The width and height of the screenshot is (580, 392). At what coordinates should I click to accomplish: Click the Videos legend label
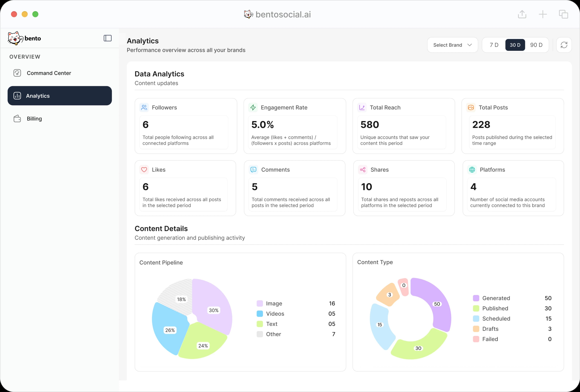[x=275, y=314]
